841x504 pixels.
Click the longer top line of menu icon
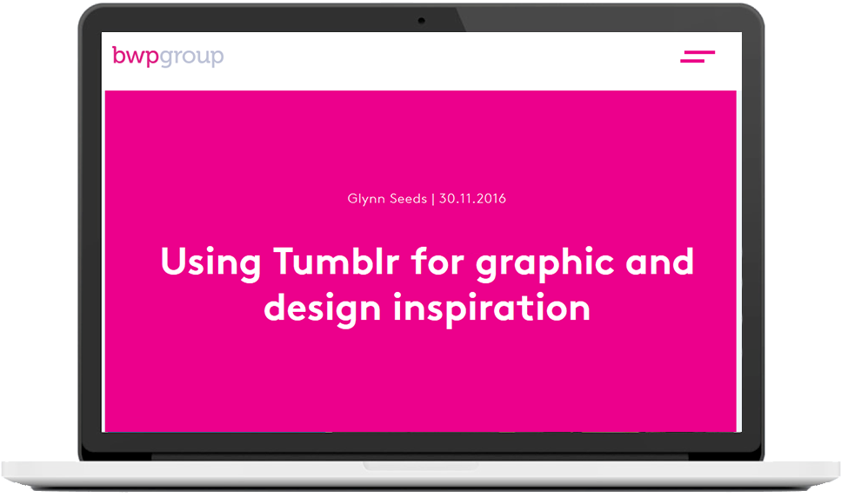[x=701, y=53]
